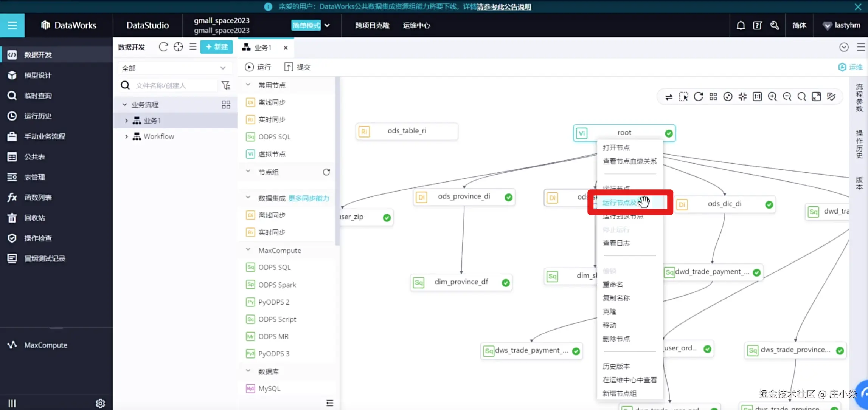Click the filter icon beside file search
The image size is (868, 410).
click(x=226, y=85)
